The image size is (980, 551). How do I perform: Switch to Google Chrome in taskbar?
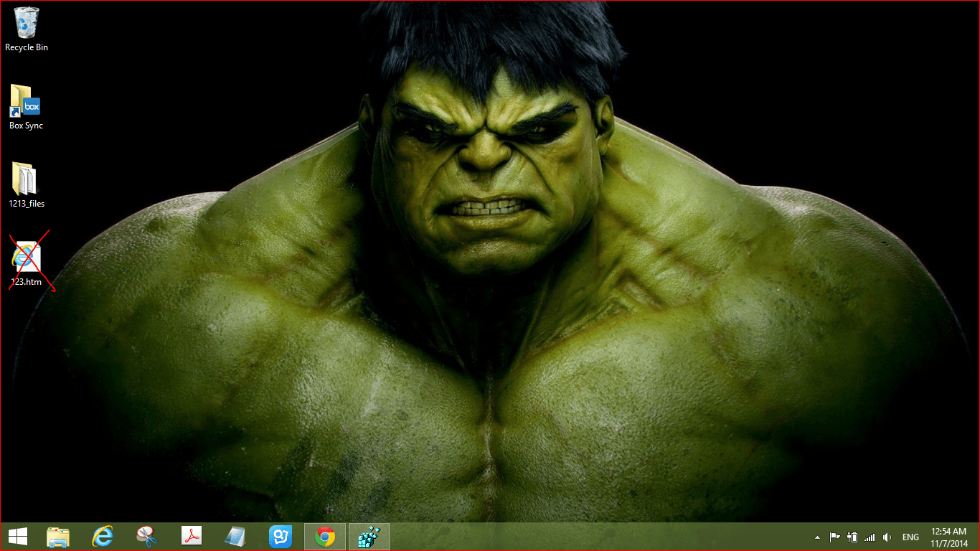(x=325, y=536)
